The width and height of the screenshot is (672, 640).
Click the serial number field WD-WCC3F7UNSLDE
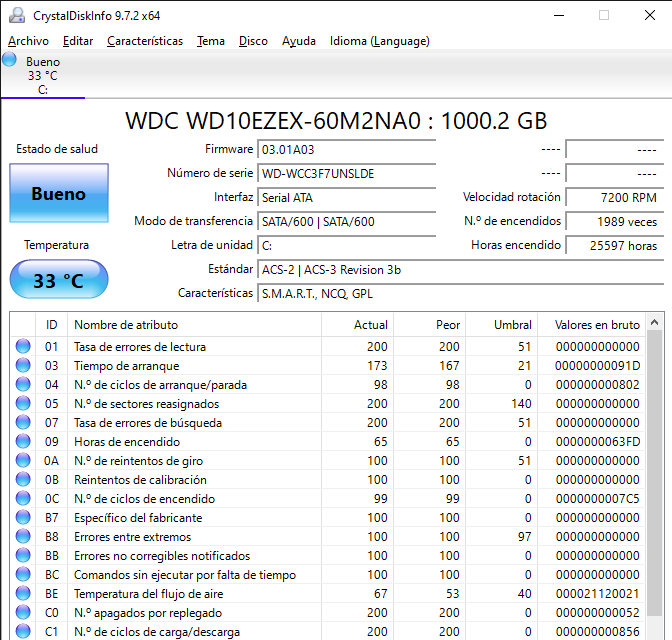(x=346, y=174)
